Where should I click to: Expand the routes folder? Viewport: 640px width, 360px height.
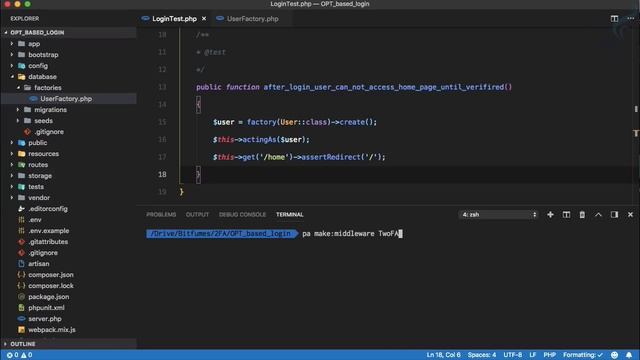(x=38, y=165)
